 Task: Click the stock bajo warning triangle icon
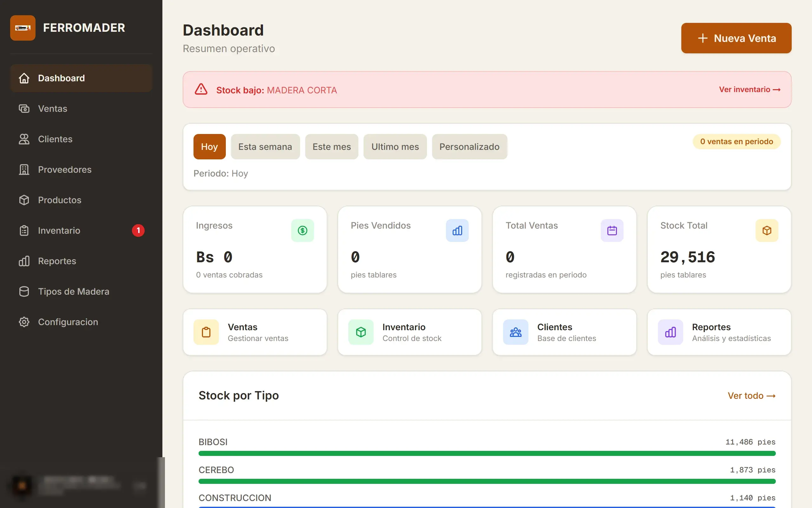[x=201, y=89]
